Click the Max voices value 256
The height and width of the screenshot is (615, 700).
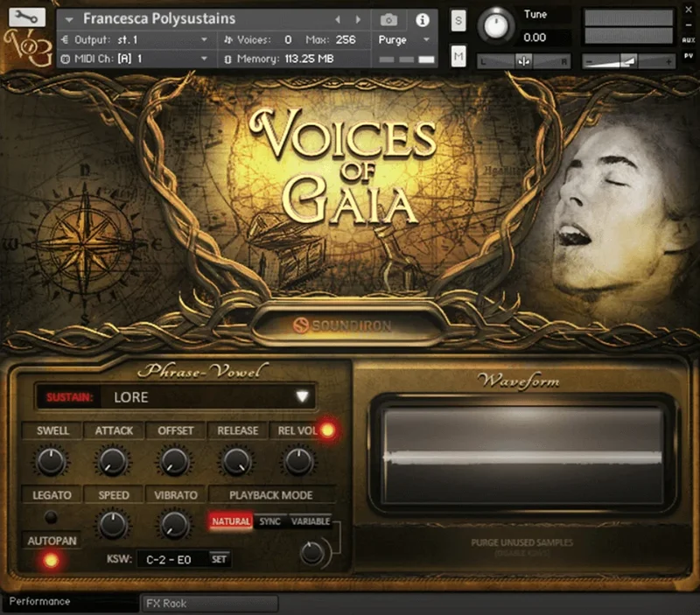(346, 39)
